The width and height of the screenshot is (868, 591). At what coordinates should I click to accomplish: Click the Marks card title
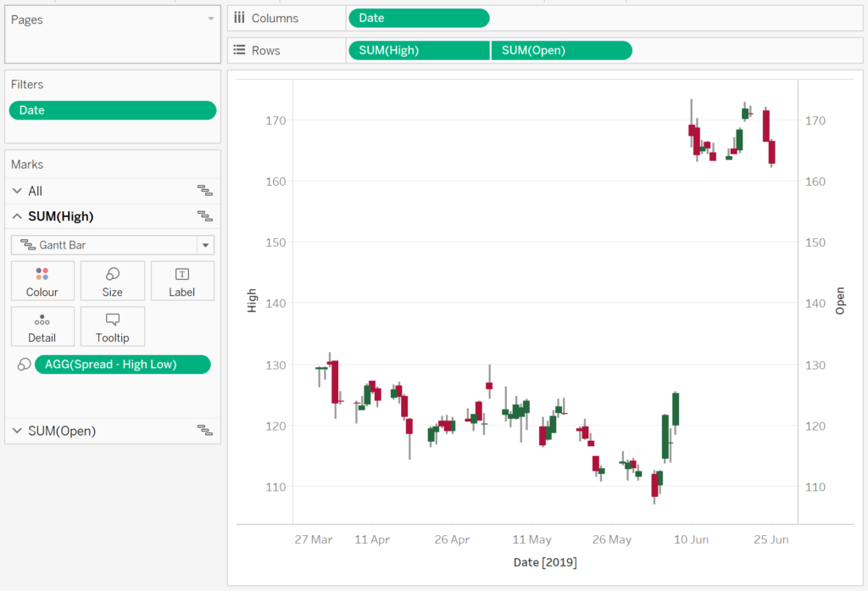[x=27, y=164]
